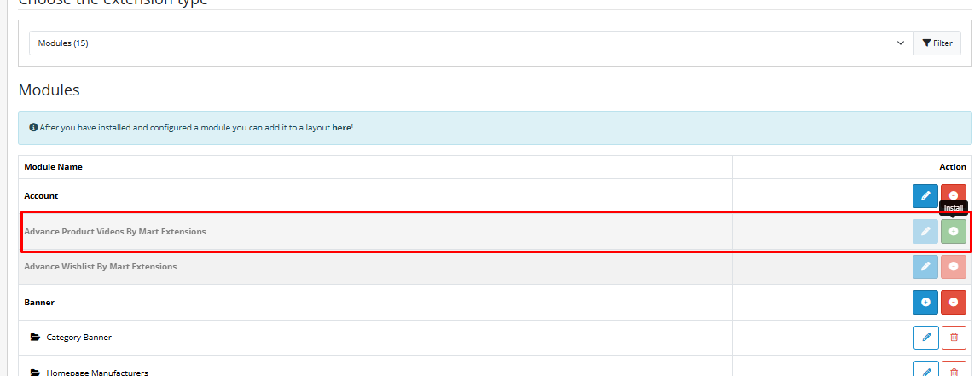Image resolution: width=980 pixels, height=376 pixels.
Task: Uninstall the Banner module with red minus
Action: pos(954,303)
